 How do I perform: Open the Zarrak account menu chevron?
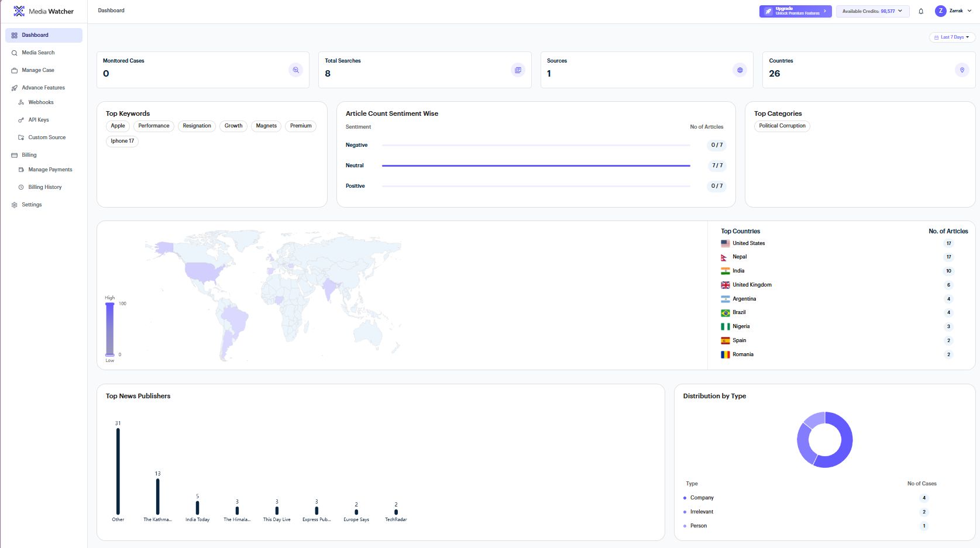(x=969, y=11)
